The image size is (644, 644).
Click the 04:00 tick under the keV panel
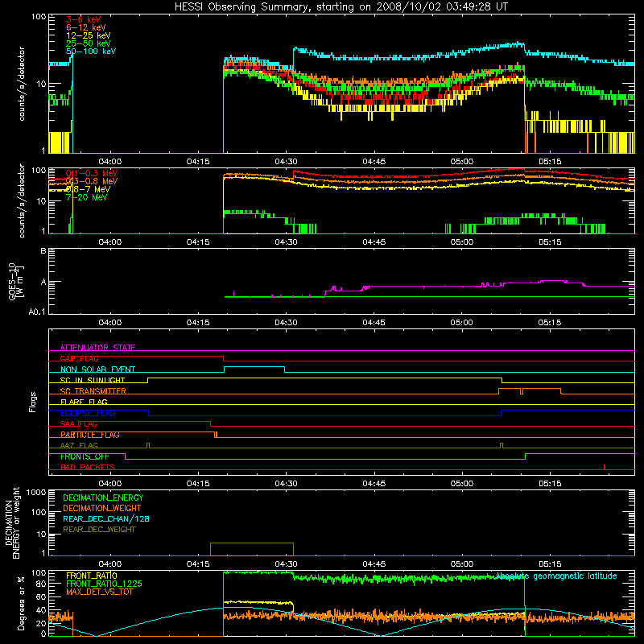(110, 162)
